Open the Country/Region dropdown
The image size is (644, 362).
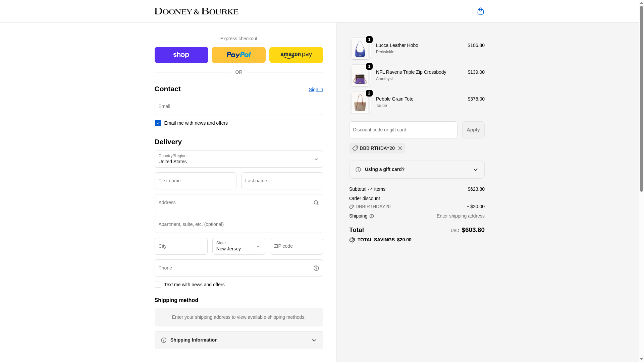(238, 159)
